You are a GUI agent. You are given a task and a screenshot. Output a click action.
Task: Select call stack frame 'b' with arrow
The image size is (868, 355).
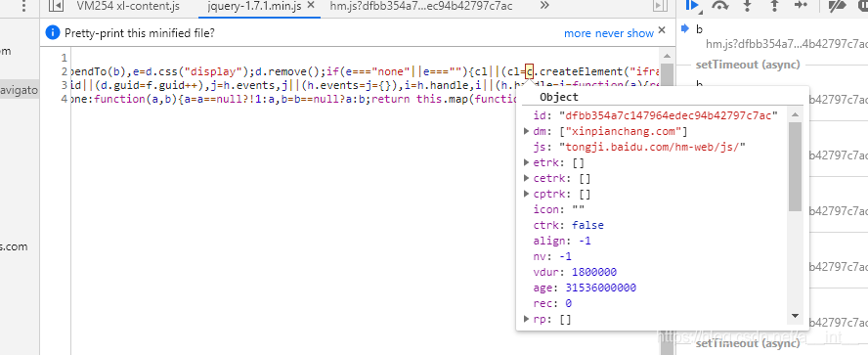click(700, 28)
